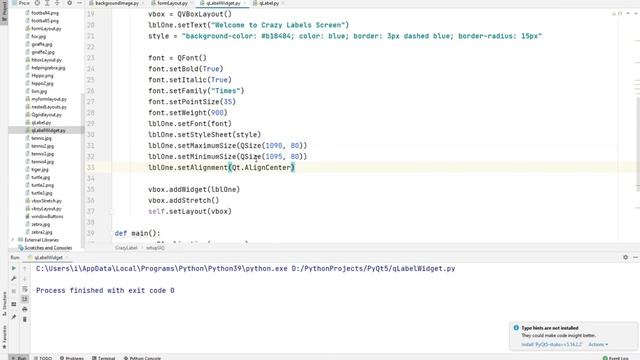Click the inspection warnings indicator in editor
This screenshot has width=640, height=360.
pyautogui.click(x=618, y=13)
